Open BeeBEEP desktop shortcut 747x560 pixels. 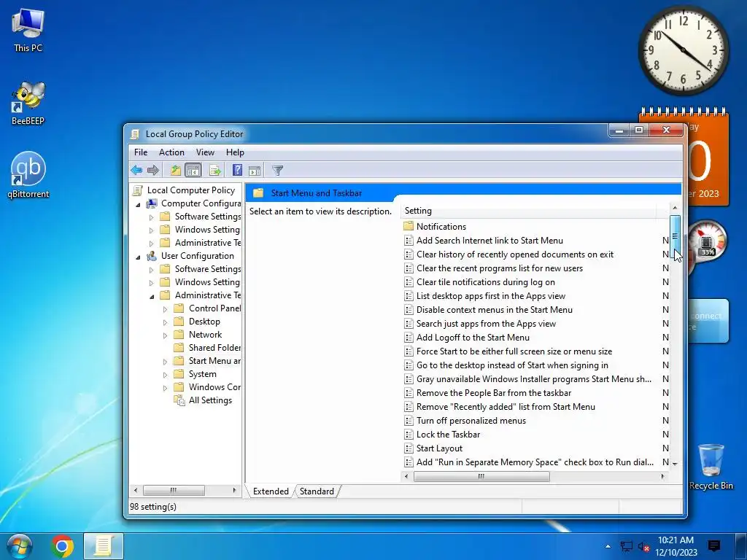point(28,104)
